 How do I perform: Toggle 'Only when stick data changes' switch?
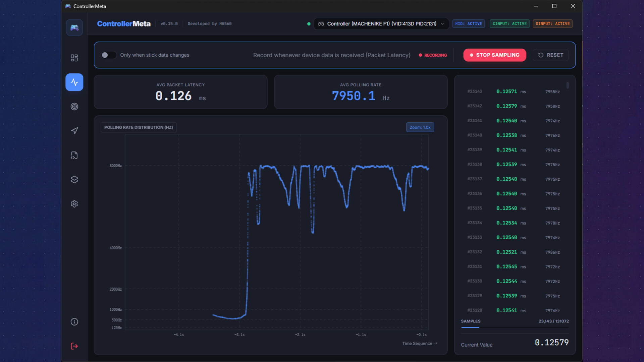coord(108,55)
